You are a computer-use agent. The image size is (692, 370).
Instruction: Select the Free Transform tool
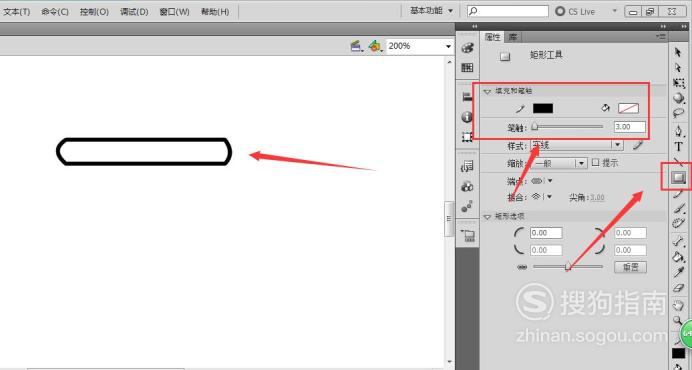point(678,83)
